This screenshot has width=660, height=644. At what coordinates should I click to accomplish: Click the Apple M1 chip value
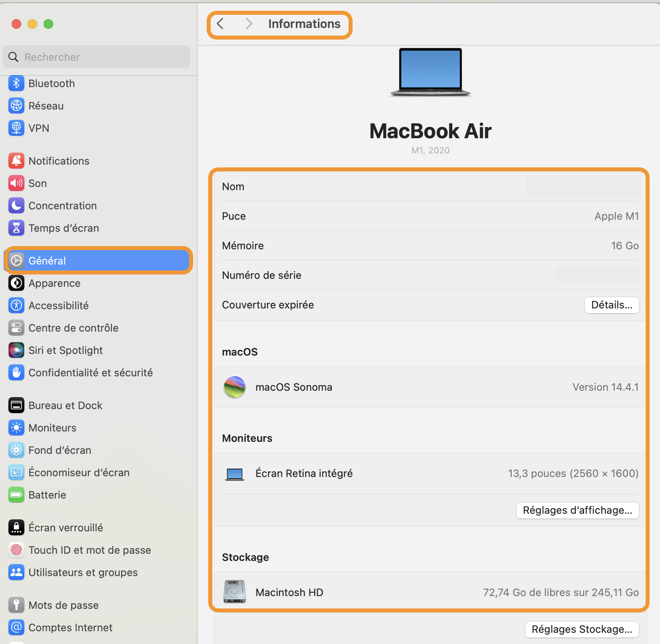[x=617, y=216]
